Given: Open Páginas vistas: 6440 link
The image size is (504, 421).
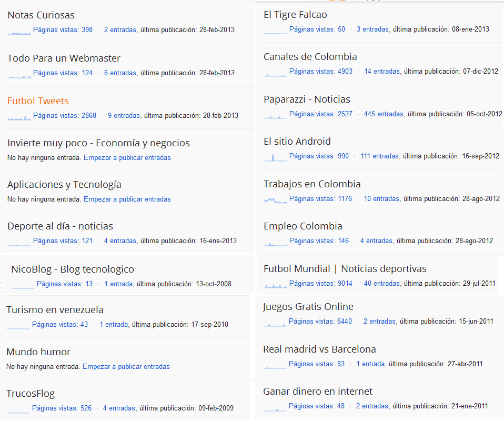Looking at the screenshot, I should point(320,322).
